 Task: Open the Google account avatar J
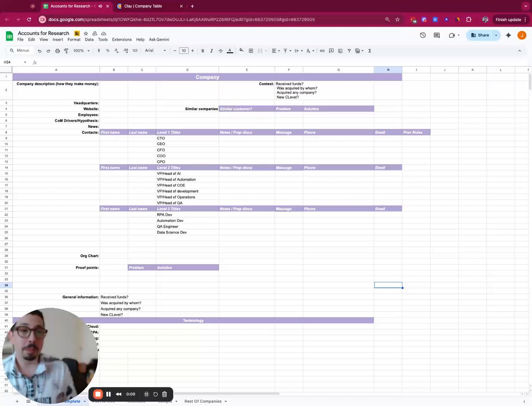click(522, 35)
